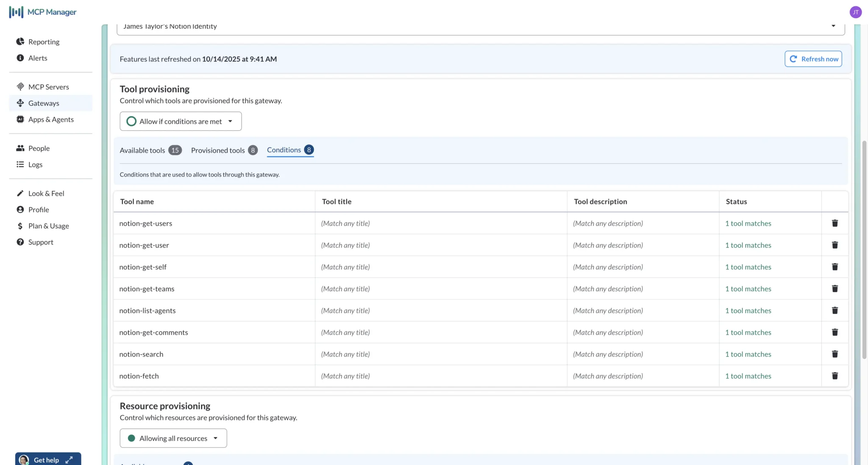Open the tool provisioning mode dropdown
868x465 pixels.
231,121
